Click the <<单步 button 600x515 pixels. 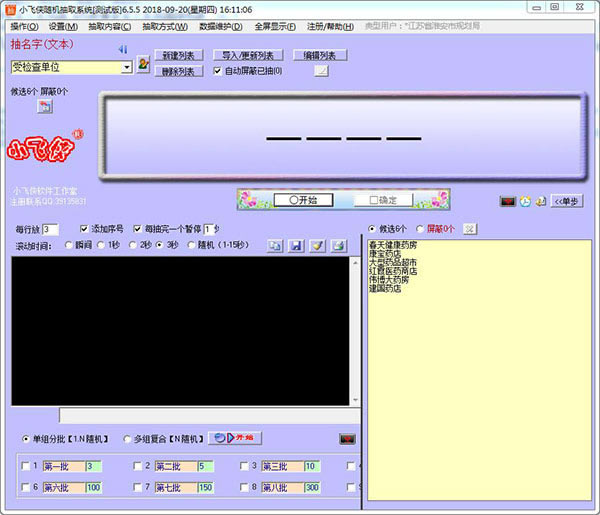pos(567,201)
